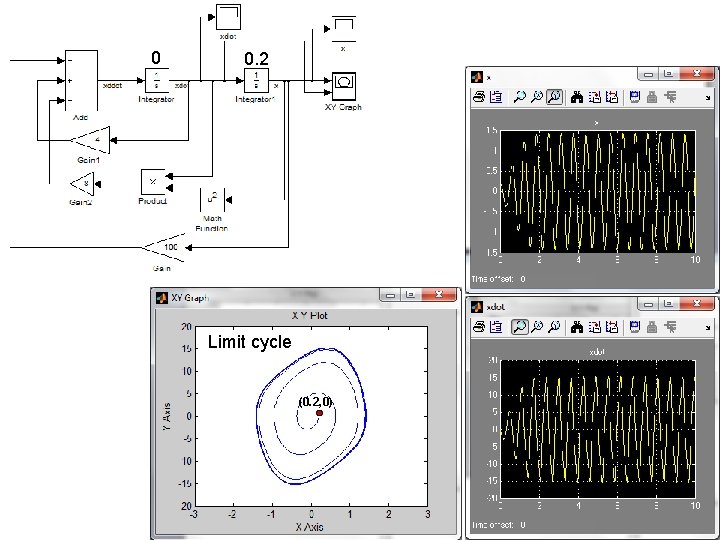Image resolution: width=720 pixels, height=540 pixels.
Task: Select the Integrator block labeled 0
Action: [156, 81]
